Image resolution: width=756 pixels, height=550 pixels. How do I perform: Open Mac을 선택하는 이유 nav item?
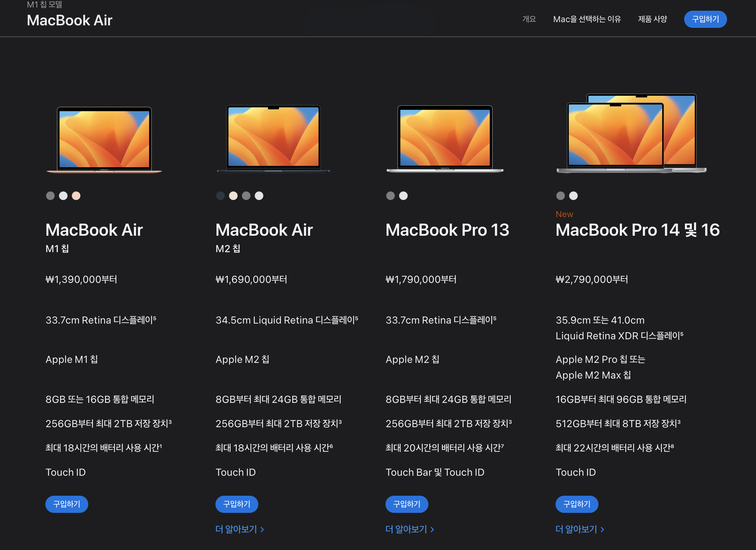(x=587, y=19)
